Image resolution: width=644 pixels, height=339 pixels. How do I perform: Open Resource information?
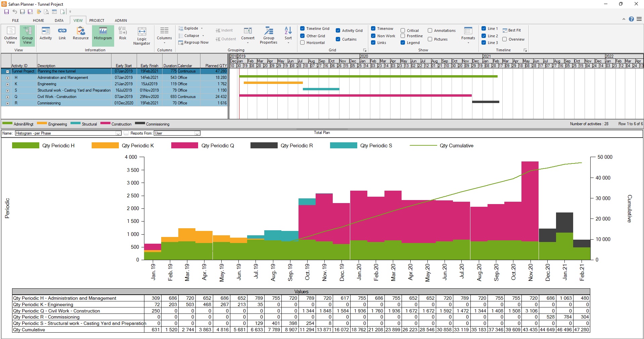[81, 34]
